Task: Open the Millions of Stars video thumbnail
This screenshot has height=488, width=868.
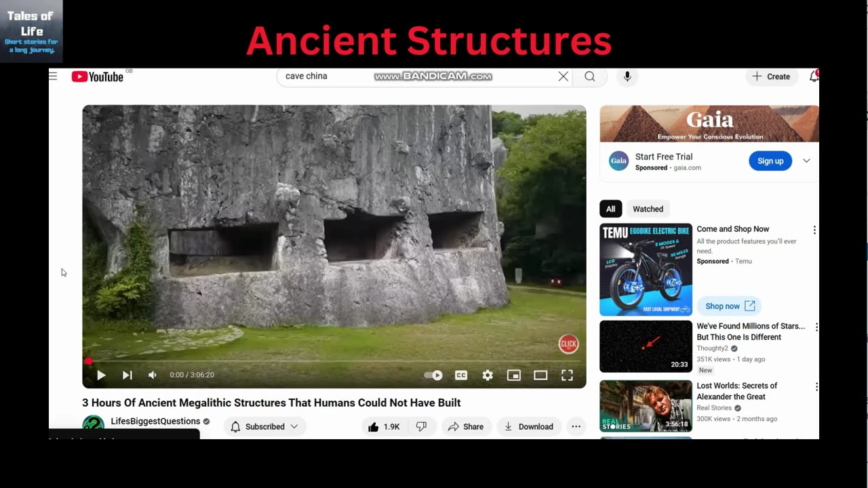Action: click(646, 346)
